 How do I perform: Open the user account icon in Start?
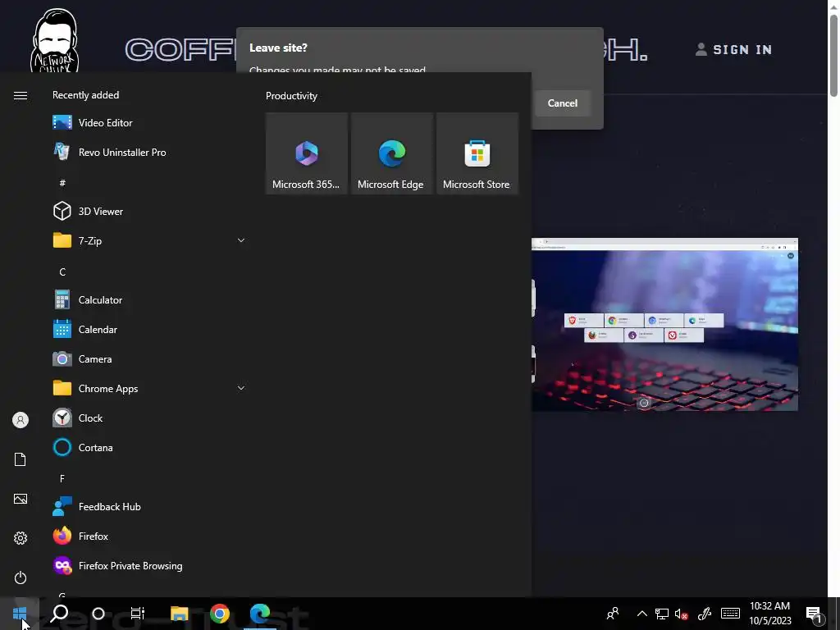click(21, 420)
